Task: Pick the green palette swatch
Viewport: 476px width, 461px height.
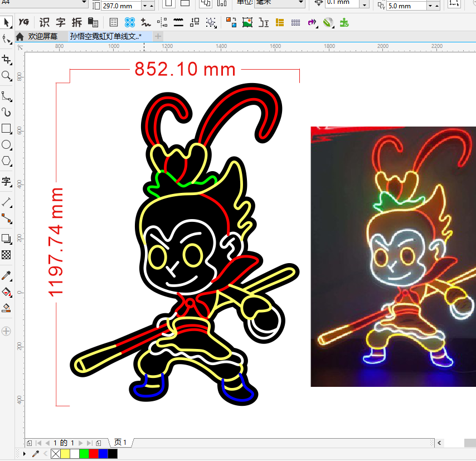Action: click(x=84, y=454)
